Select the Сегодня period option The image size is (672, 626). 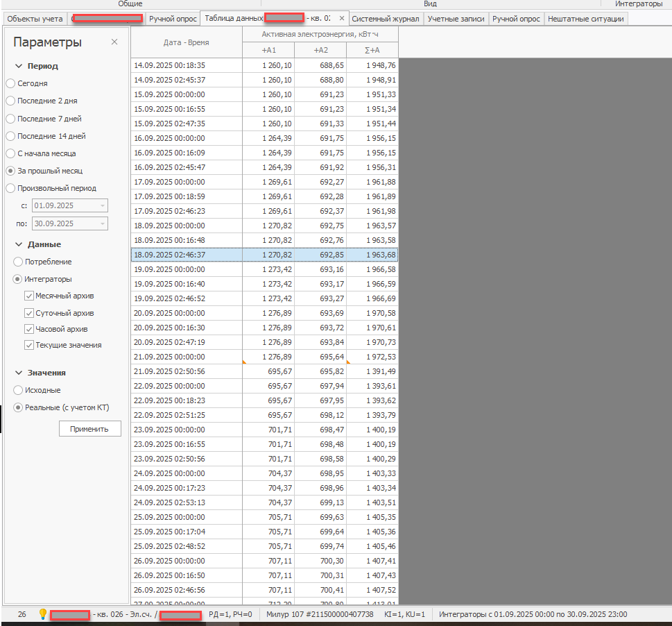10,83
